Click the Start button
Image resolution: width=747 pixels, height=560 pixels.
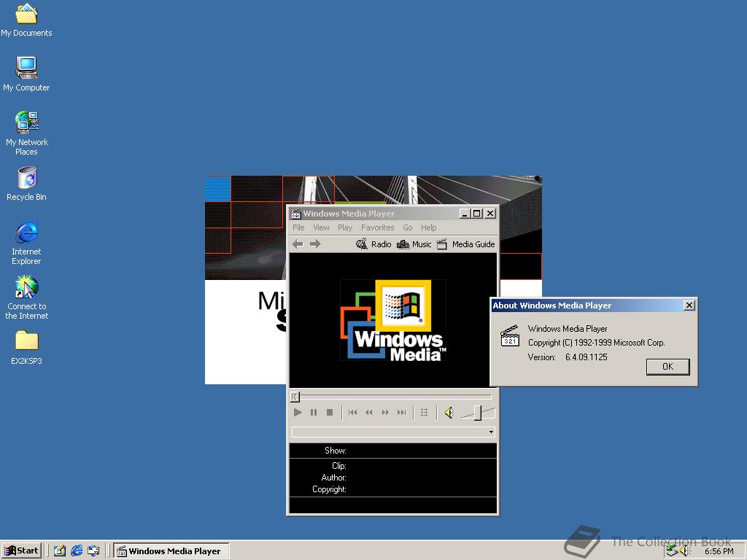21,551
